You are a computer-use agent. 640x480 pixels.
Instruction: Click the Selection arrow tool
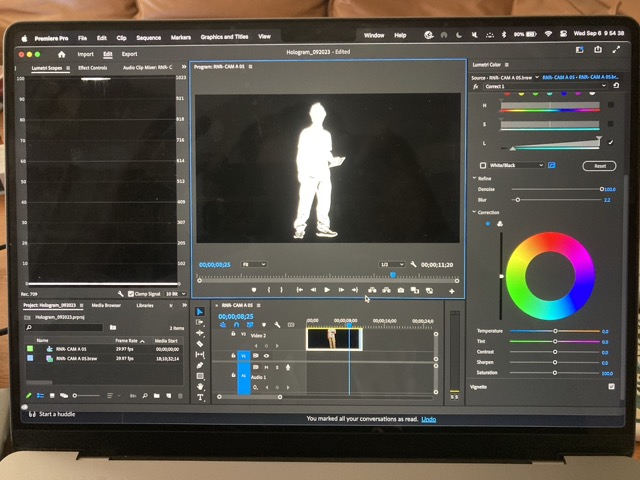200,312
